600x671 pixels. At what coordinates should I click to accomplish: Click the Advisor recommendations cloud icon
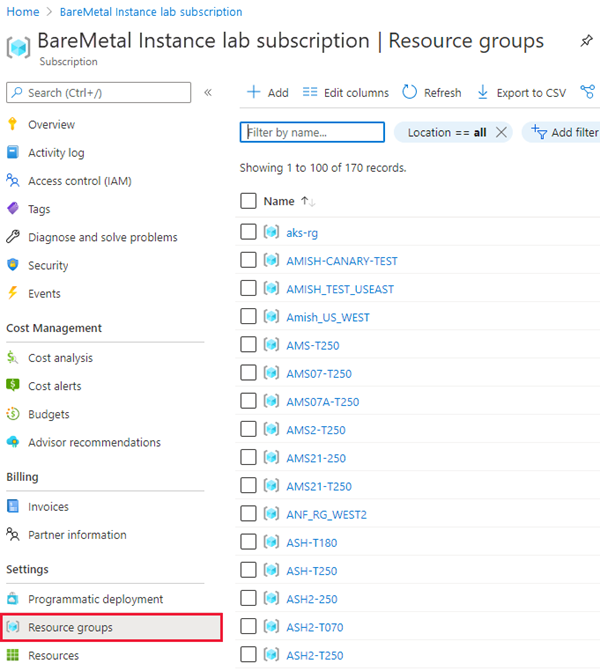pos(13,442)
